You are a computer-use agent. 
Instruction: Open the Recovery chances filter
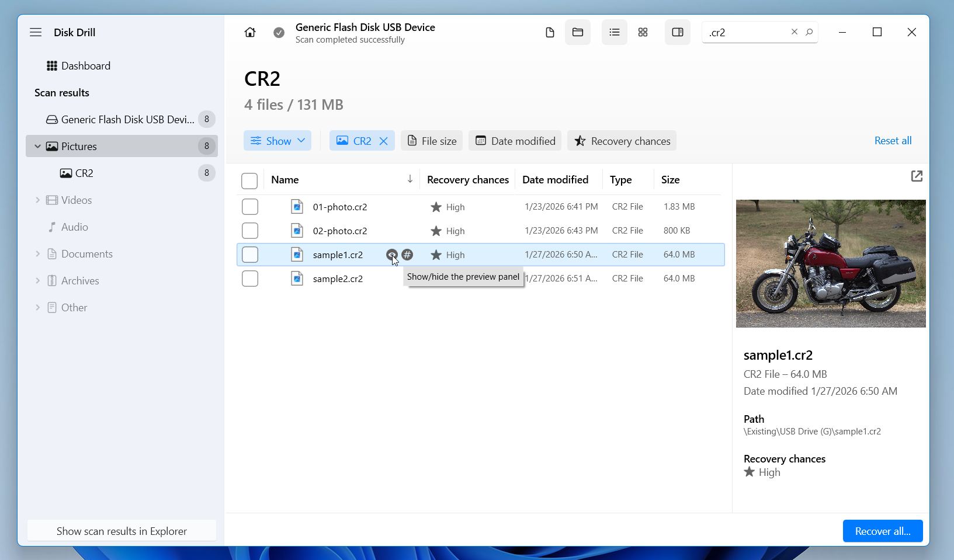[x=621, y=140]
